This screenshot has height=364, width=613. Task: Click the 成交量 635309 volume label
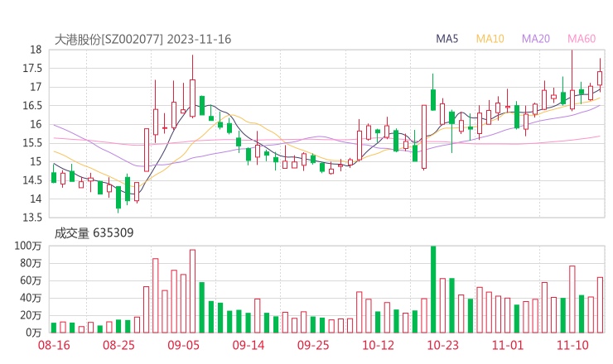[94, 233]
